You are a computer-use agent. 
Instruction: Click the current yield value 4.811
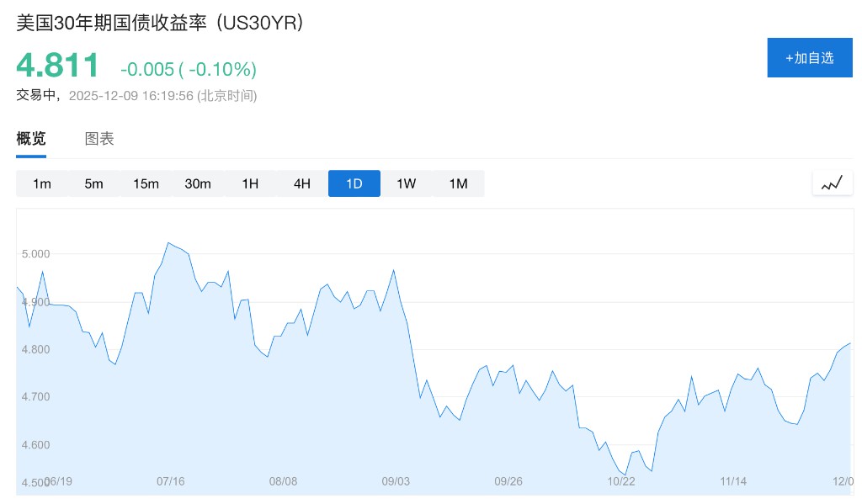pyautogui.click(x=58, y=66)
